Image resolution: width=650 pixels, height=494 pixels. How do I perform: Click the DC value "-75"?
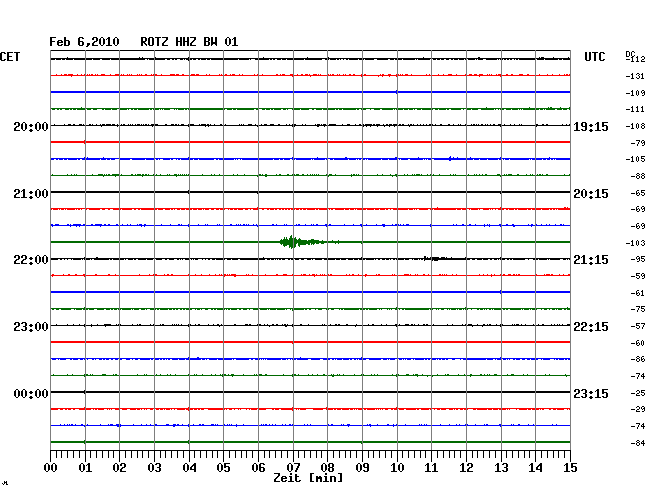pos(638,309)
